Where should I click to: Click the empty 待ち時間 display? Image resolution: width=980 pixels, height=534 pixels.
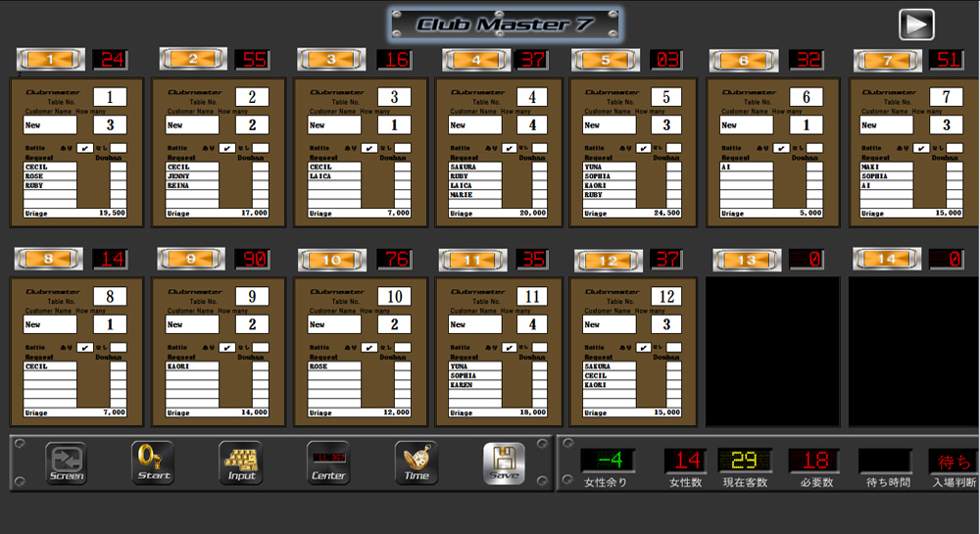point(885,461)
